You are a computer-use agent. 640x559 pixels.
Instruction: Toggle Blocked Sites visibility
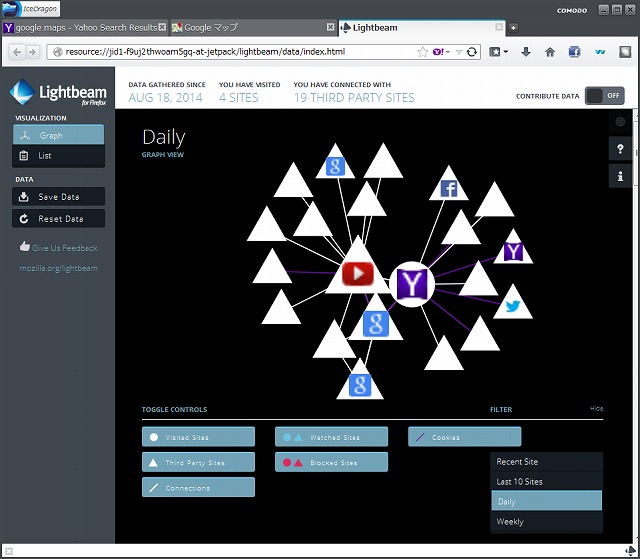[331, 462]
